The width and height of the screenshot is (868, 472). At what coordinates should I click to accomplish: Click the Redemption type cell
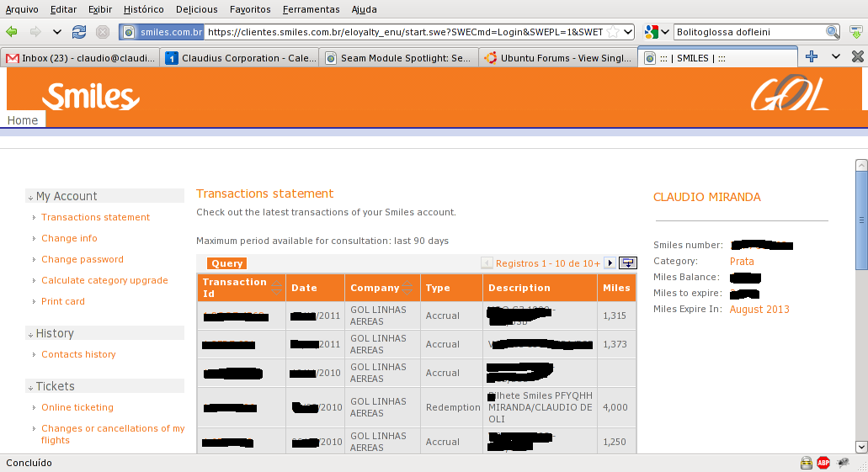pyautogui.click(x=453, y=407)
